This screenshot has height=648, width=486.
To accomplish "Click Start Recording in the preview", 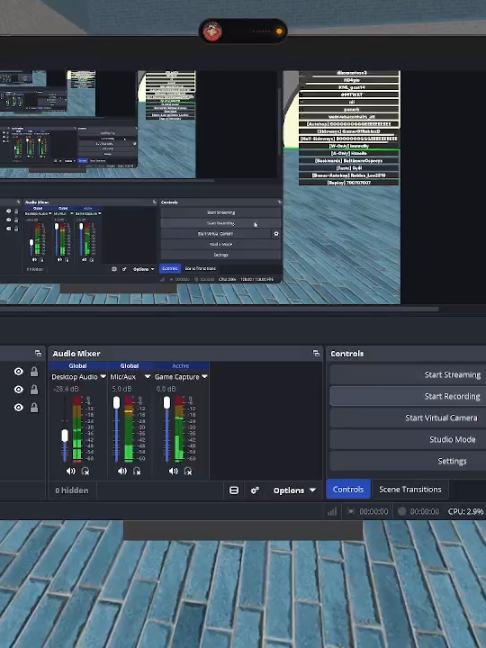I will tap(221, 223).
